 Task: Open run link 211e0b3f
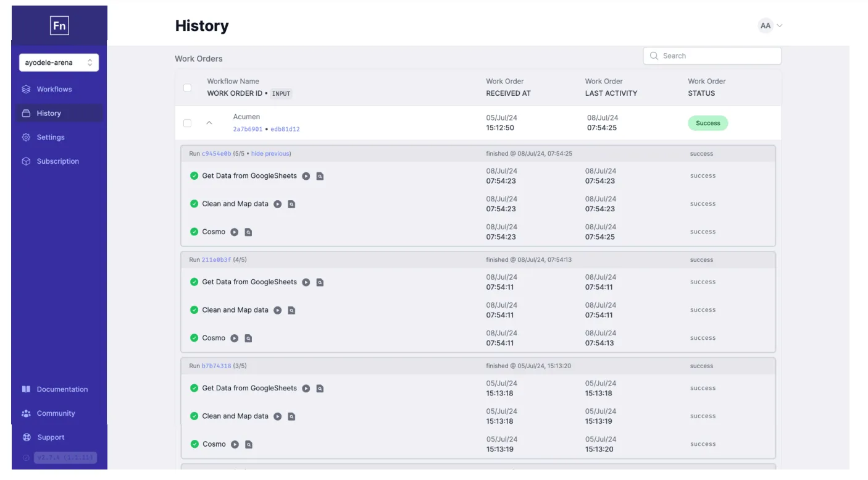coord(216,260)
